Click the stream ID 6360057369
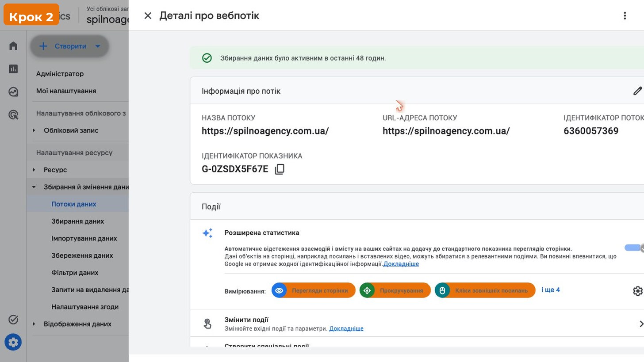 pos(591,131)
